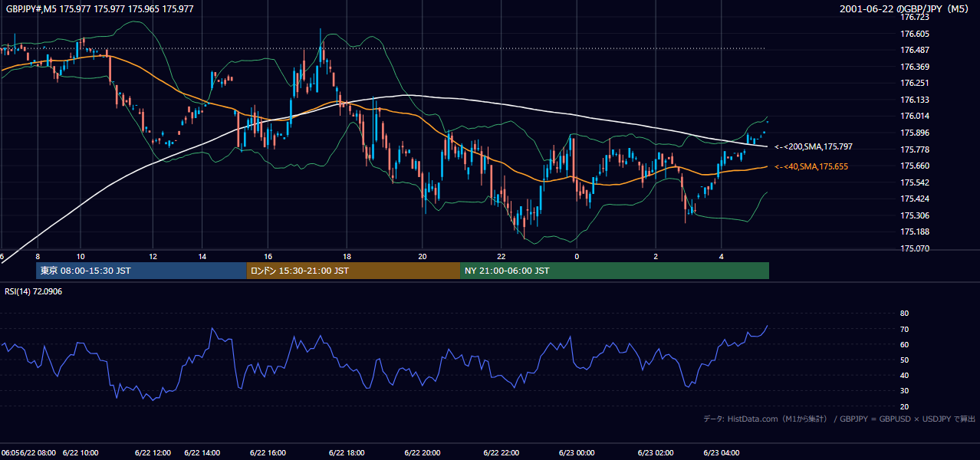Click the RSI(14) 72.0906 indicator label
This screenshot has height=460, width=980.
(34, 291)
